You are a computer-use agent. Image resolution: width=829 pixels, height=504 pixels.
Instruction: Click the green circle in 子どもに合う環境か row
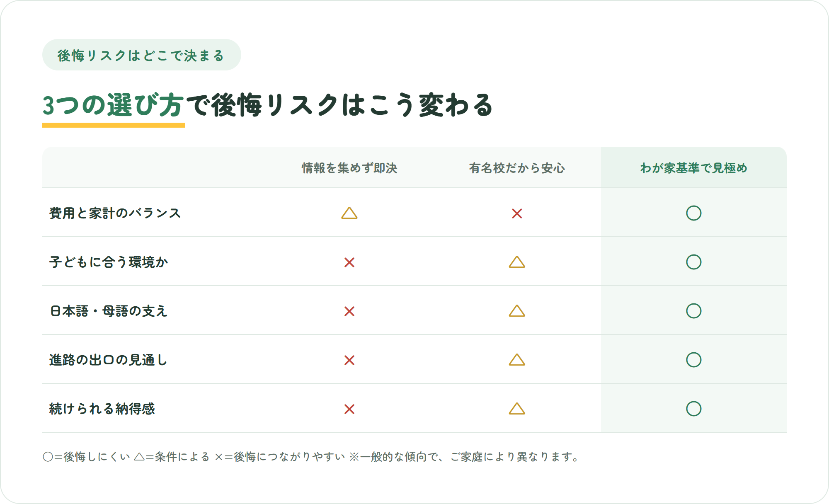[x=693, y=262]
